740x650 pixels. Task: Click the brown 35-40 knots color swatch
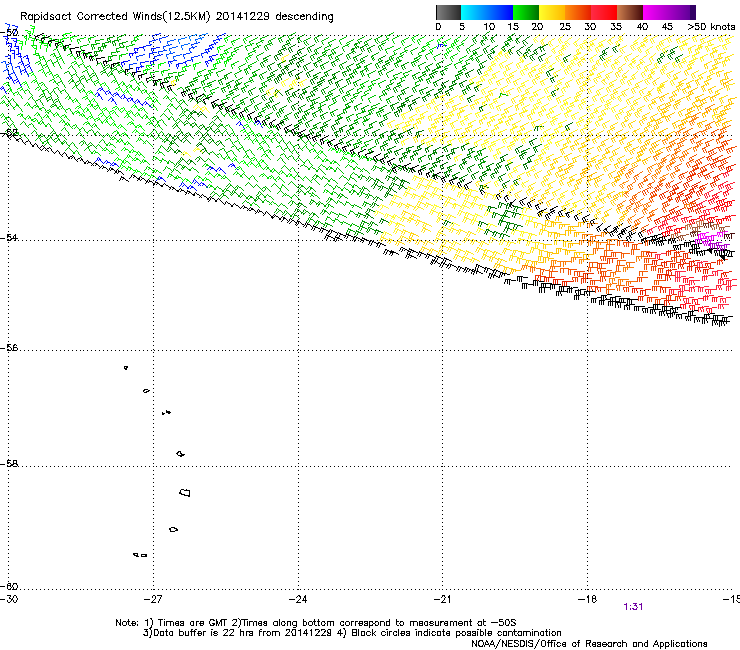(x=630, y=12)
